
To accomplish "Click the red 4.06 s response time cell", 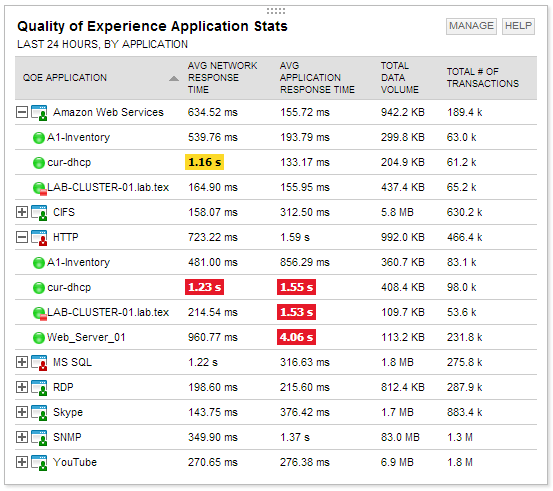I will point(296,337).
